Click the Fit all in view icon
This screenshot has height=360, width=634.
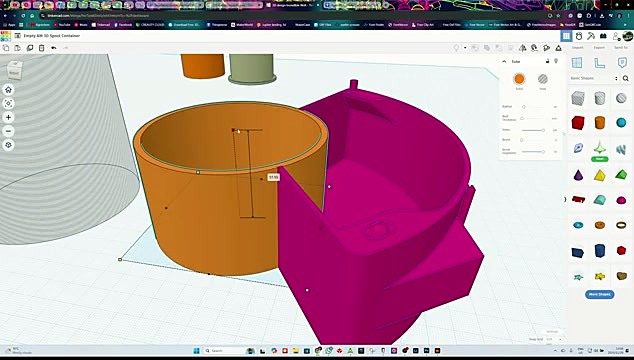(x=8, y=104)
